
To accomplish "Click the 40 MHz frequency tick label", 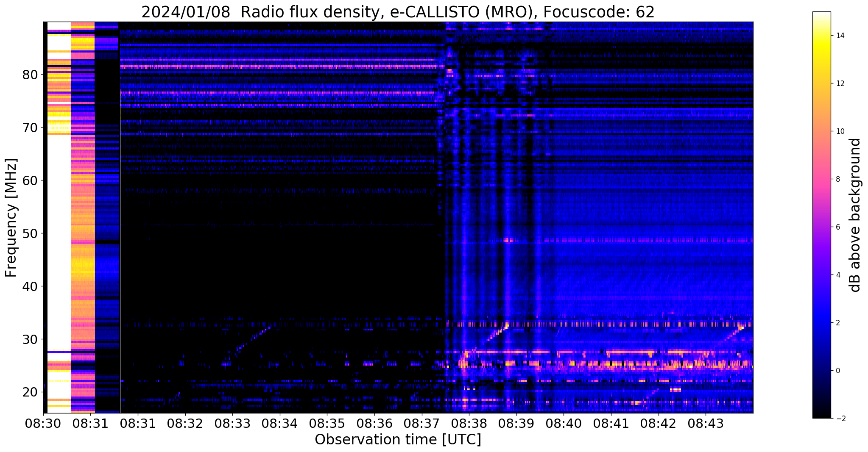I will (x=30, y=287).
